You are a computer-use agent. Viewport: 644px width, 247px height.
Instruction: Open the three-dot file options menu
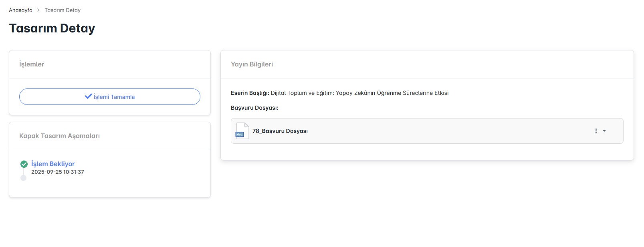click(596, 131)
